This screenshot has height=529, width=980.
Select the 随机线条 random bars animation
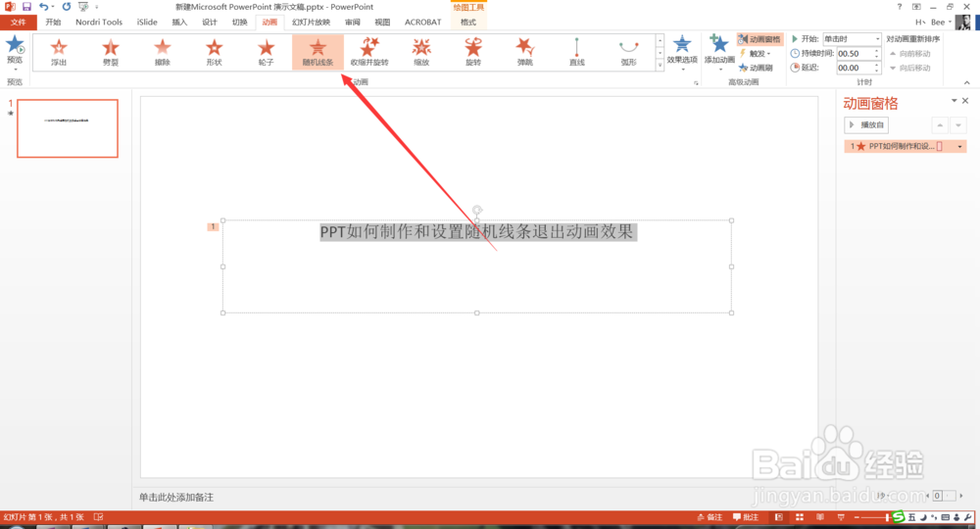318,52
